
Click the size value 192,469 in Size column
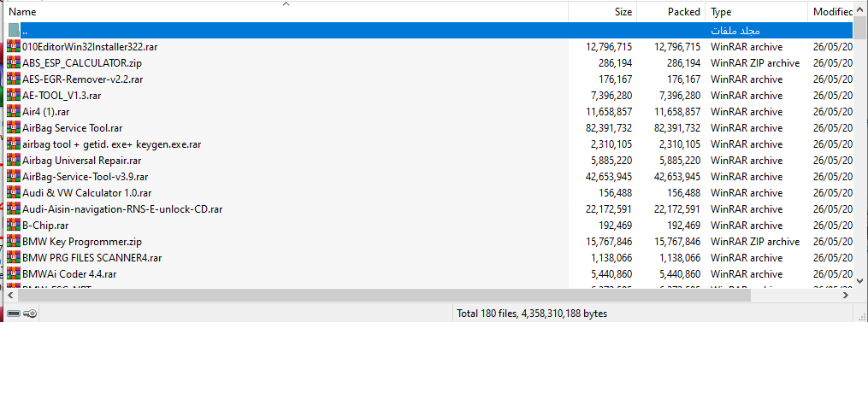coord(615,226)
